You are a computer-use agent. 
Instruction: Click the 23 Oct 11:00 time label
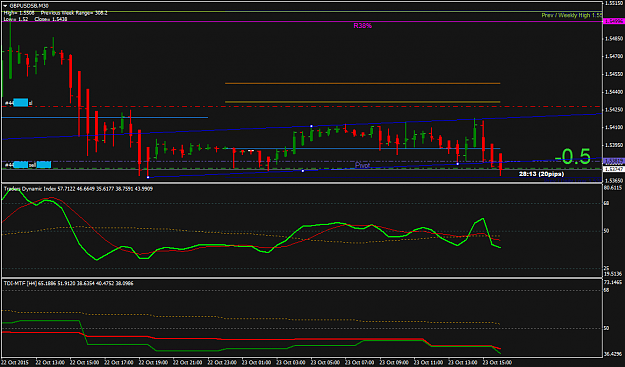click(428, 363)
